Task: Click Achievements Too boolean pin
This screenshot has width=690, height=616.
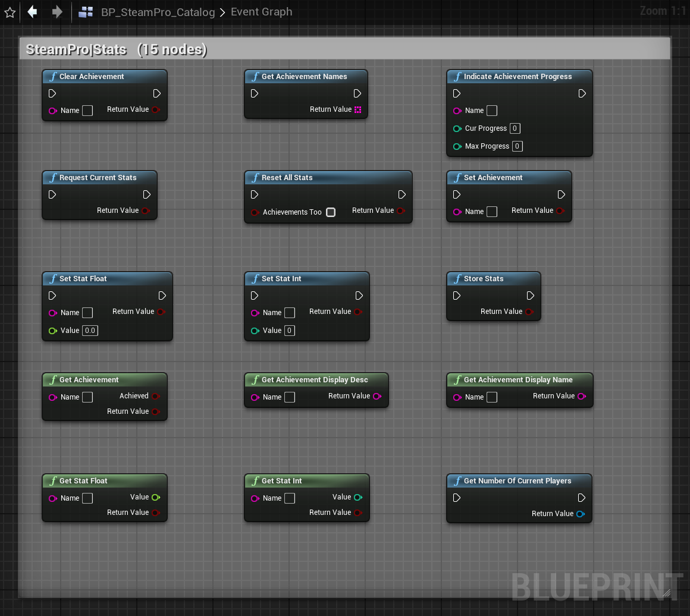Action: pos(255,212)
